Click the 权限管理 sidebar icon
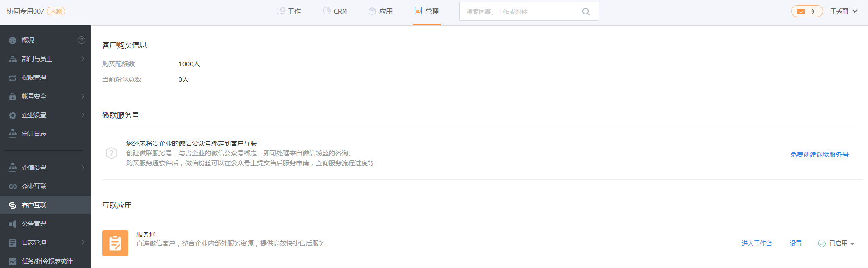Image resolution: width=868 pixels, height=268 pixels. 13,78
